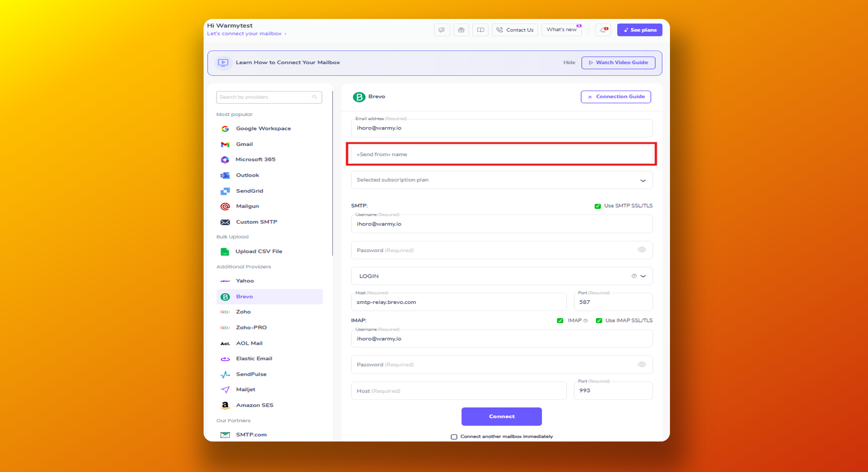Click the Gmail envelope icon
This screenshot has width=868, height=472.
coord(225,145)
